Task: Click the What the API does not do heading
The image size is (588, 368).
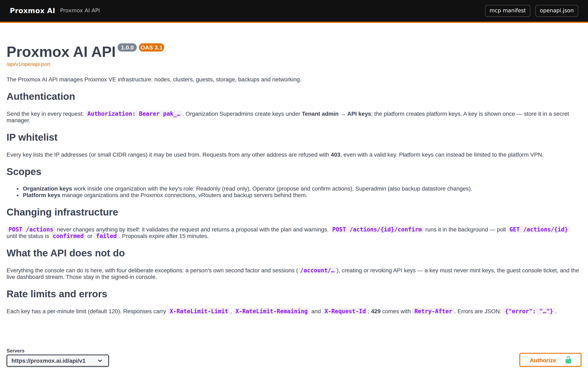Action: [x=66, y=253]
